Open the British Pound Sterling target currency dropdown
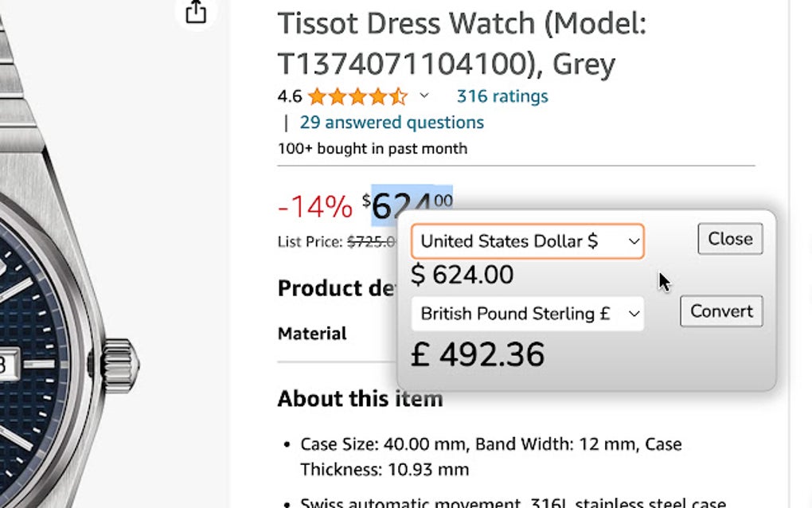The width and height of the screenshot is (812, 508). pyautogui.click(x=527, y=314)
